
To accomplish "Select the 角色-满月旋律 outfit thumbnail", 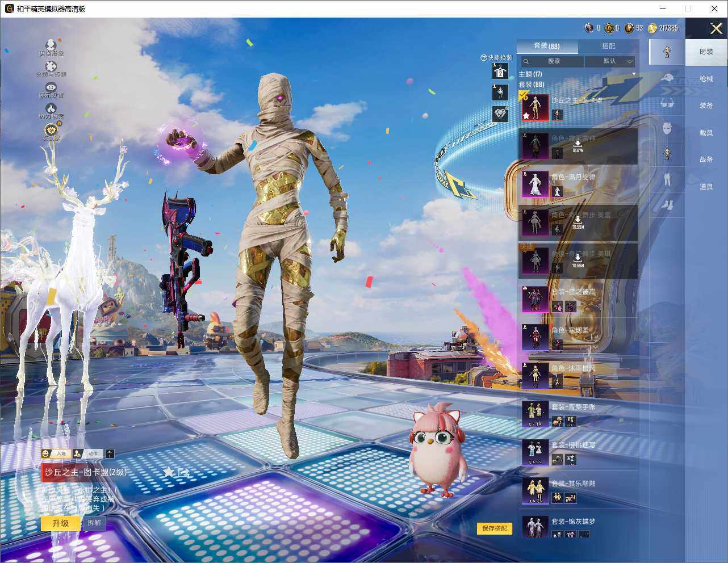I will tap(535, 184).
